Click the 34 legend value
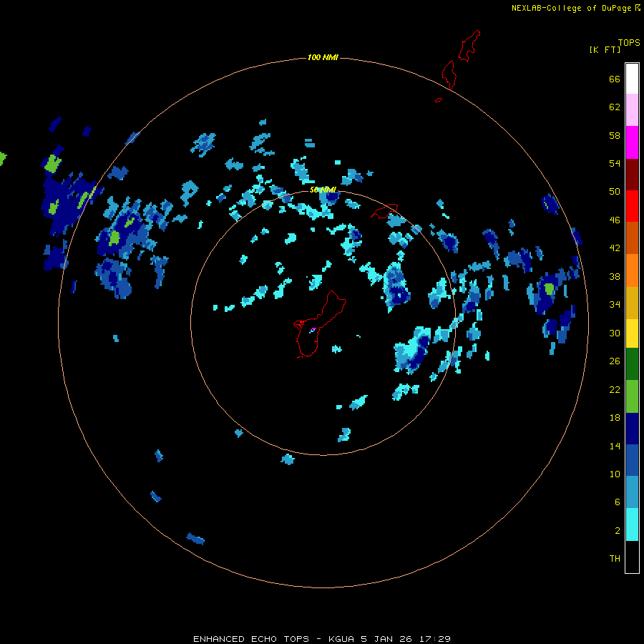The image size is (644, 644). (x=615, y=305)
